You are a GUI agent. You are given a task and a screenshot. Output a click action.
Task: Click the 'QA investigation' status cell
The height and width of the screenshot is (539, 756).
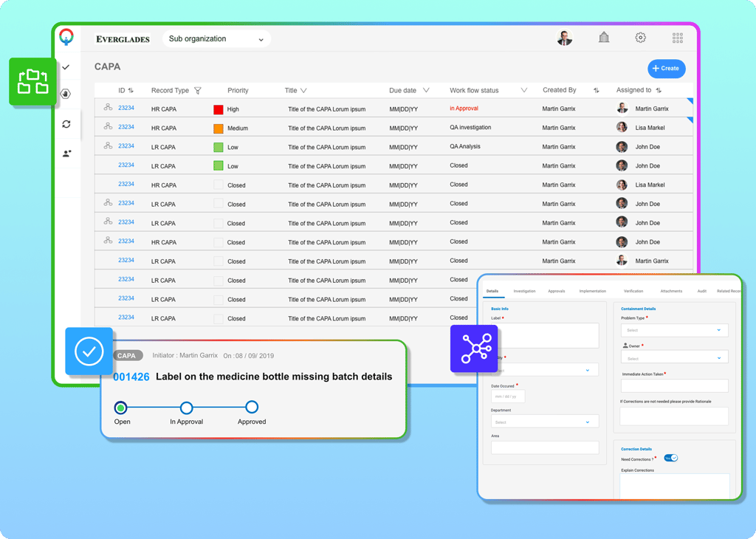point(470,127)
